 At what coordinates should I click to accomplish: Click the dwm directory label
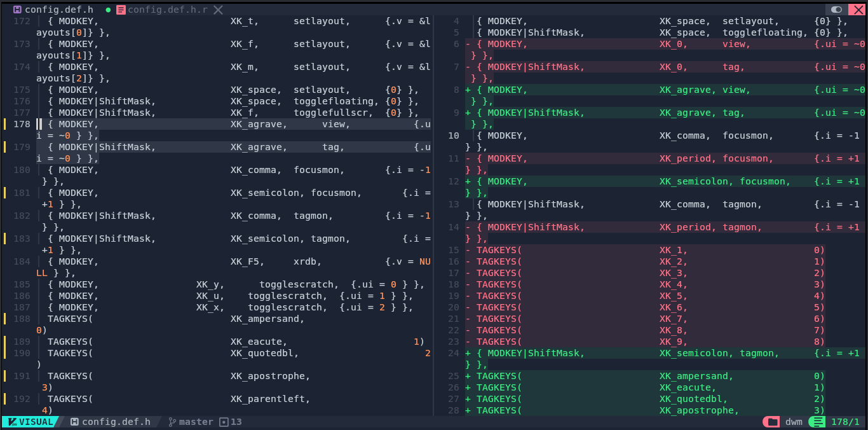(794, 422)
